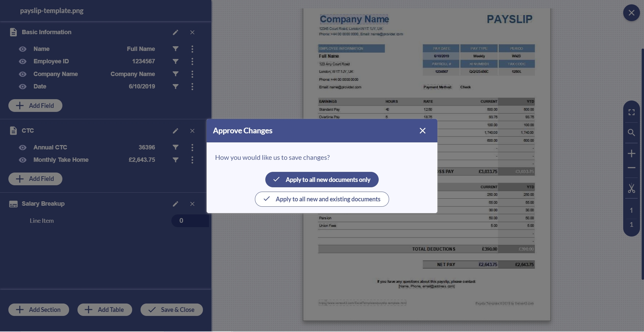
Task: Open more options for the Date field
Action: point(192,86)
